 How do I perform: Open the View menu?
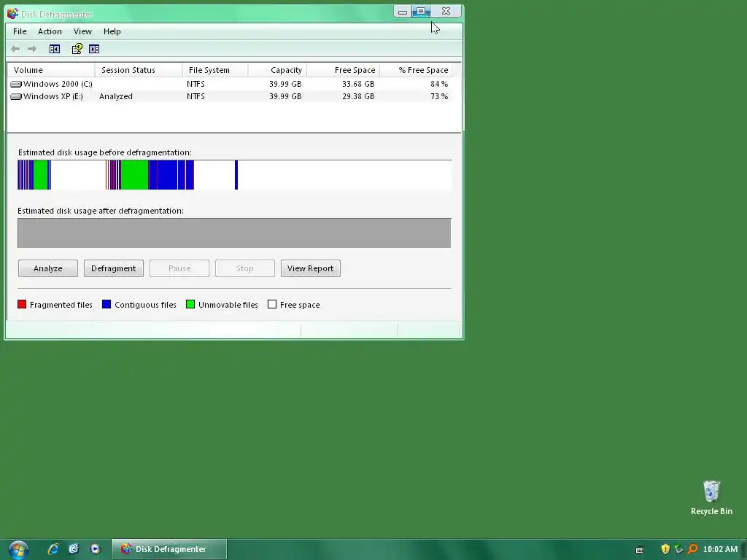pos(82,31)
